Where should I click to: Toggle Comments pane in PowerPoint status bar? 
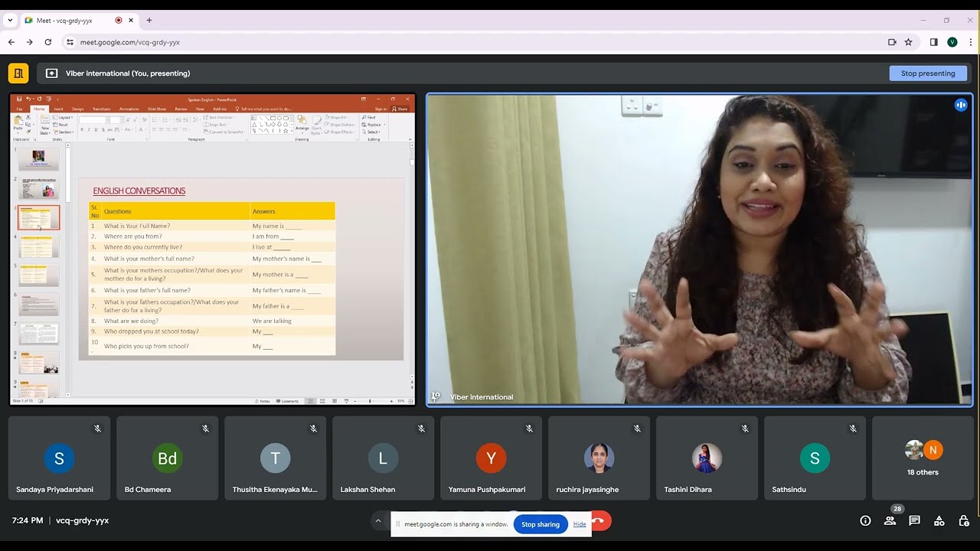tap(287, 401)
